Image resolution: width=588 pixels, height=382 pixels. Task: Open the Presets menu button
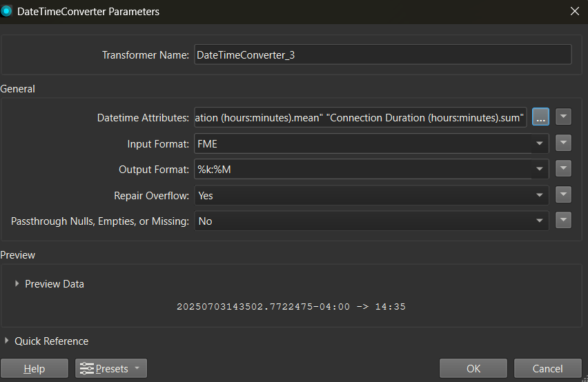tap(111, 368)
